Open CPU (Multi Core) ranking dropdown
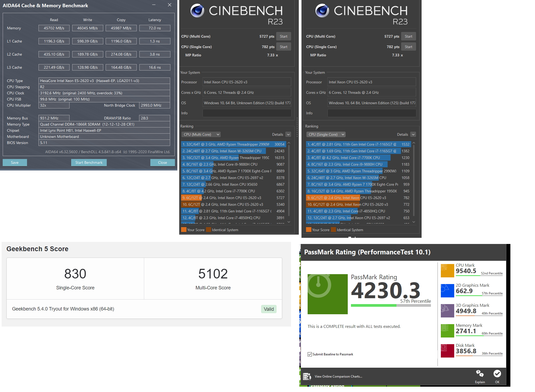 coord(201,134)
